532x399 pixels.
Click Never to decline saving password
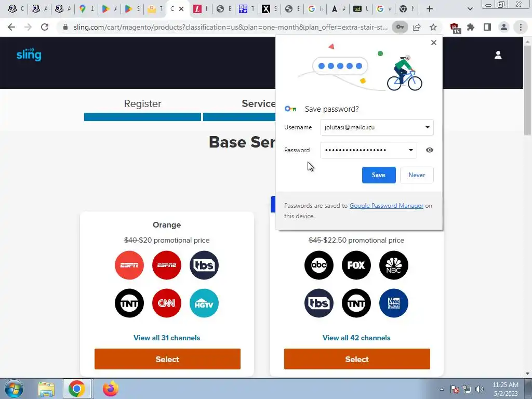coord(417,175)
